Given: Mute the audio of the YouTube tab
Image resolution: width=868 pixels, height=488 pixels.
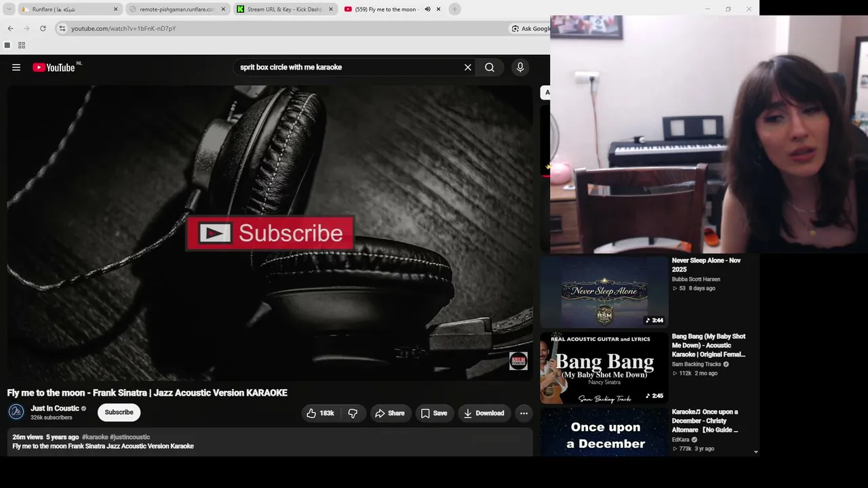Looking at the screenshot, I should tap(427, 9).
